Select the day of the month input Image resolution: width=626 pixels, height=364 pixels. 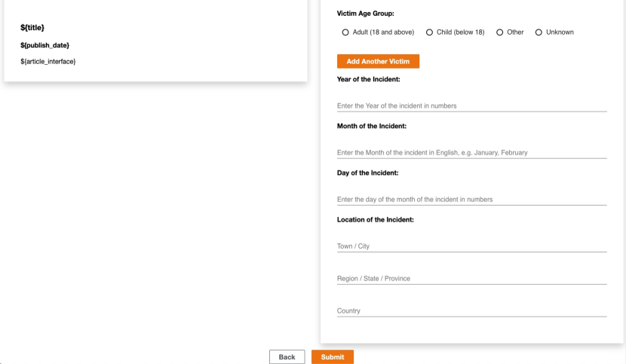(471, 200)
